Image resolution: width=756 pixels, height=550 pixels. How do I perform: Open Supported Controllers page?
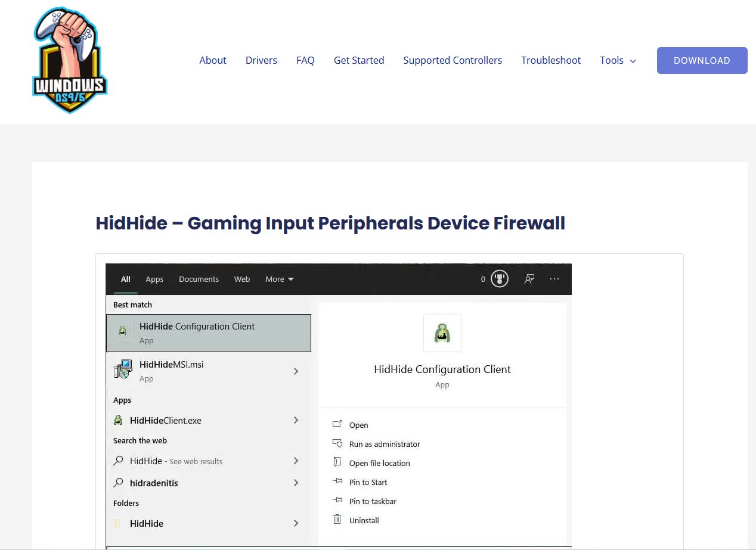click(453, 60)
